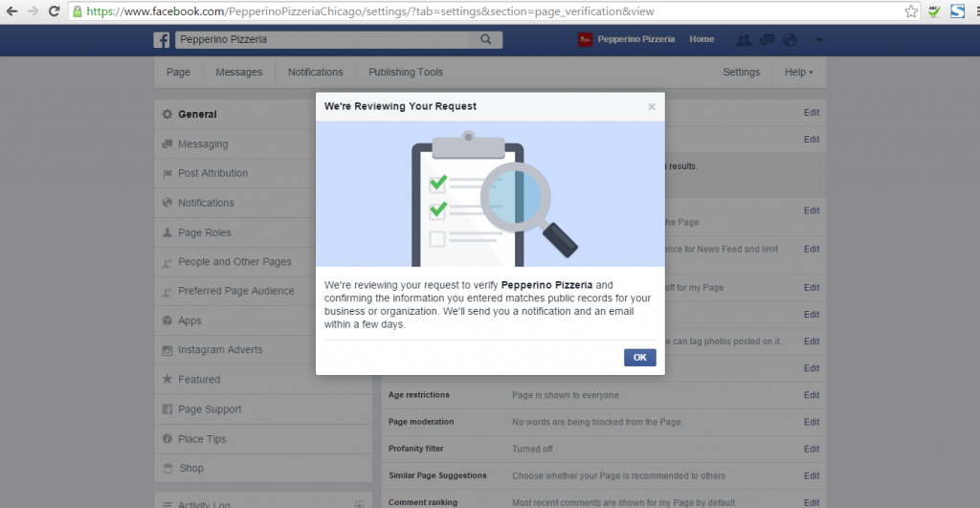The height and width of the screenshot is (508, 980).
Task: Click the General gear icon
Action: pos(167,115)
